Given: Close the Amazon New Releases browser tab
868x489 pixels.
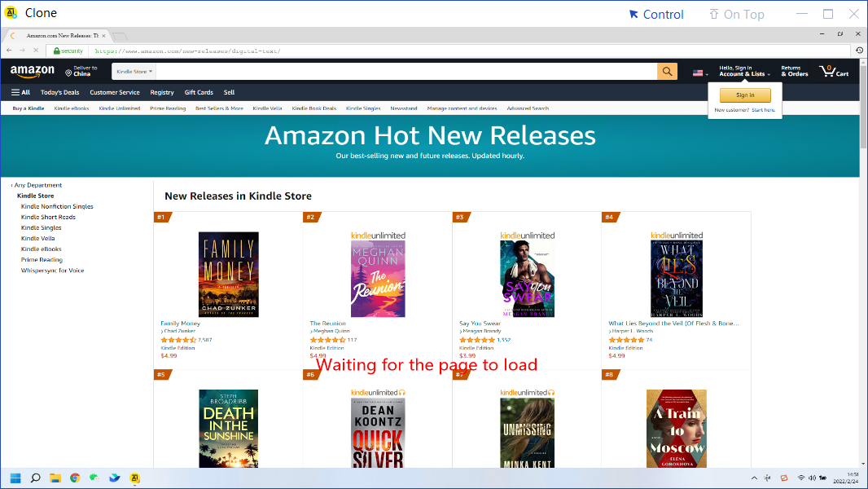Looking at the screenshot, I should click(x=103, y=35).
